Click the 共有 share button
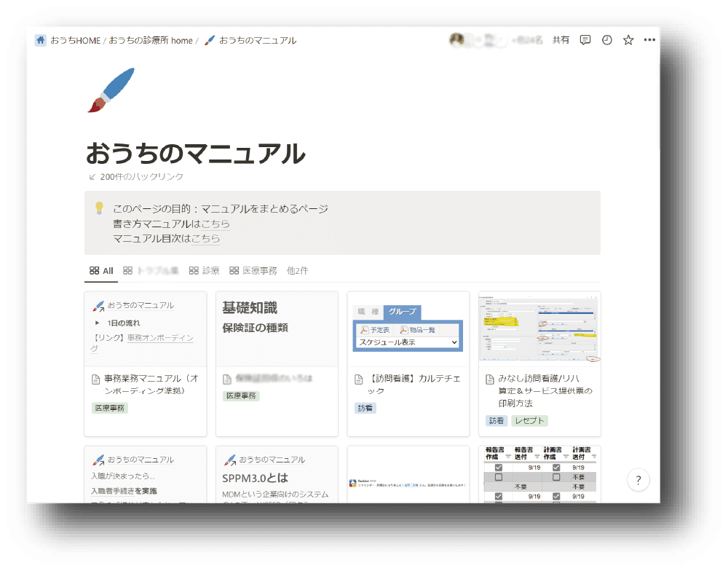728x571 pixels. [x=561, y=40]
